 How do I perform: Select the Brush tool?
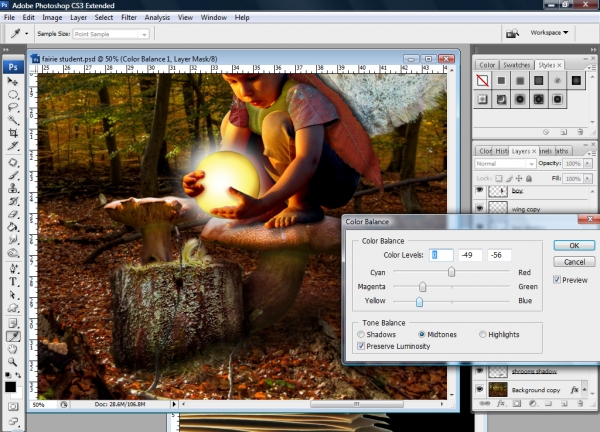tap(13, 176)
